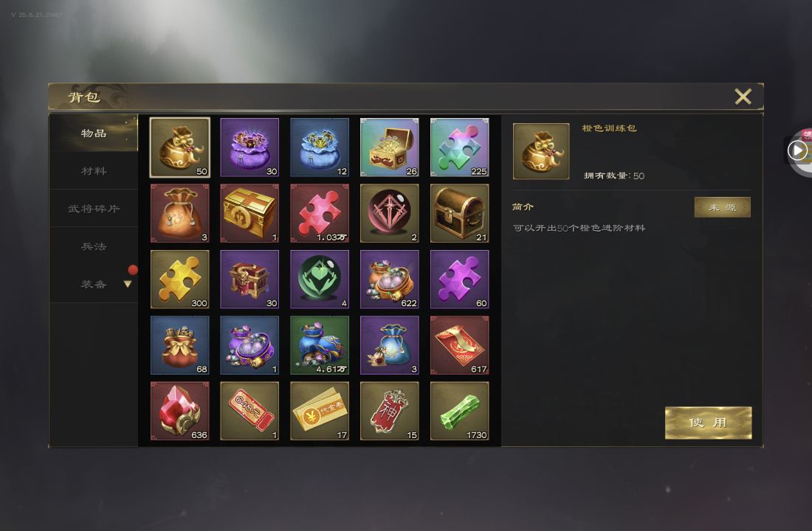
Task: Select the rainbow puzzle piece with 225
Action: coord(459,147)
